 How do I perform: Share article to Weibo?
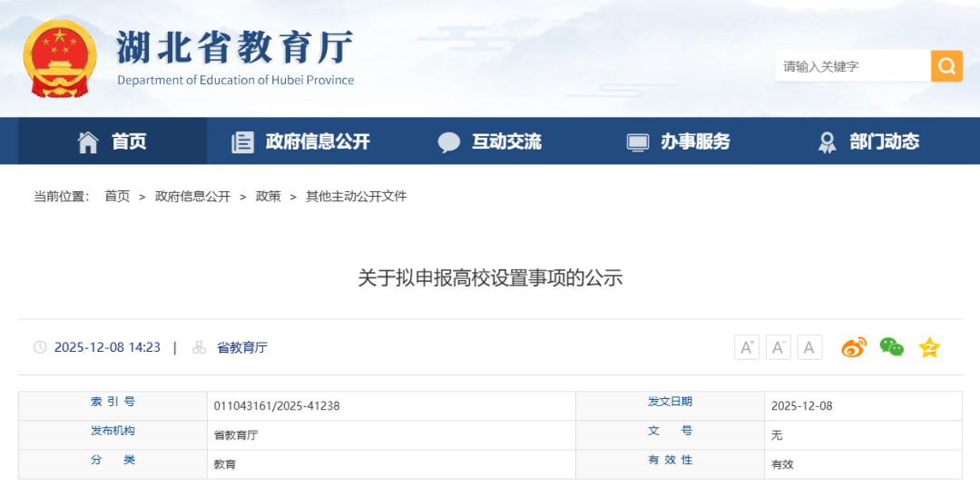(854, 347)
